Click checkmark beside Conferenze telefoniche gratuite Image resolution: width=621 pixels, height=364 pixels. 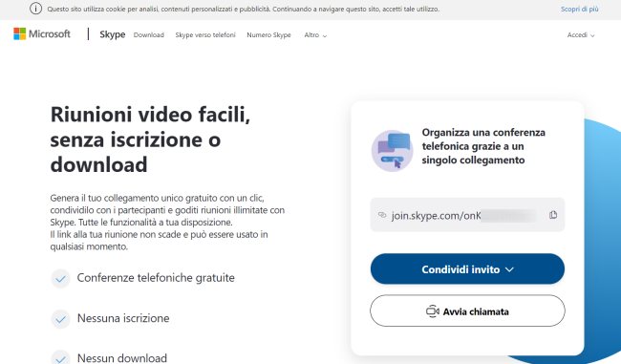[60, 278]
